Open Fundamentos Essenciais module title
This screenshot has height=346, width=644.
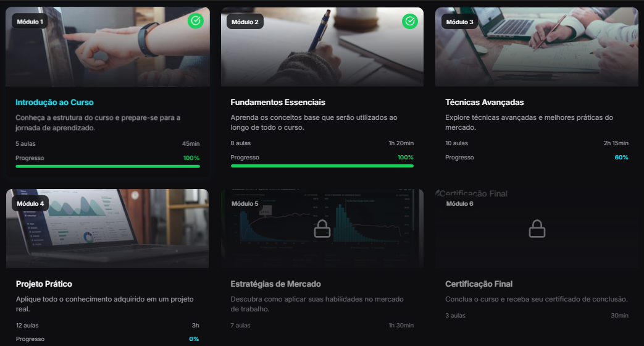[277, 103]
